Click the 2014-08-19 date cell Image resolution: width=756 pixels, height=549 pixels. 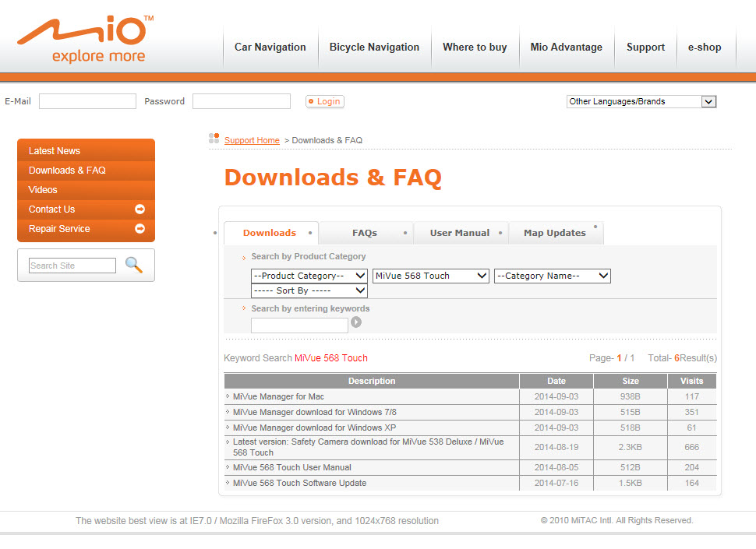click(556, 448)
